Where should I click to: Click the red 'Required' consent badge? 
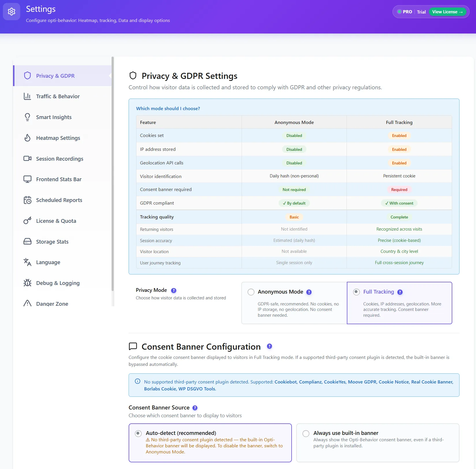tap(399, 190)
